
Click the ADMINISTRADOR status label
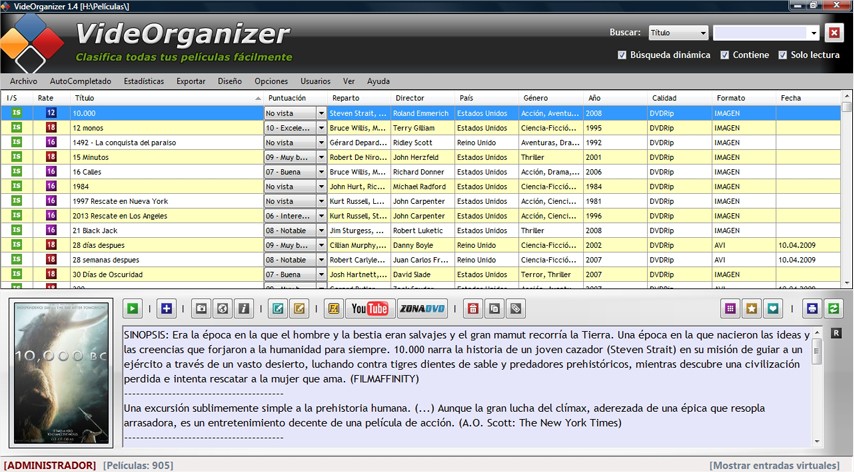click(x=50, y=465)
